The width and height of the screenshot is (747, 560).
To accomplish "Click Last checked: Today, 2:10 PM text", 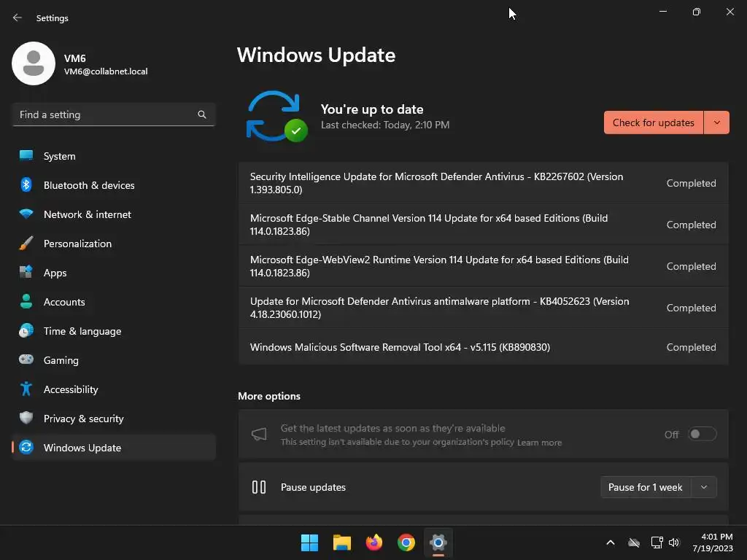I will click(x=385, y=125).
